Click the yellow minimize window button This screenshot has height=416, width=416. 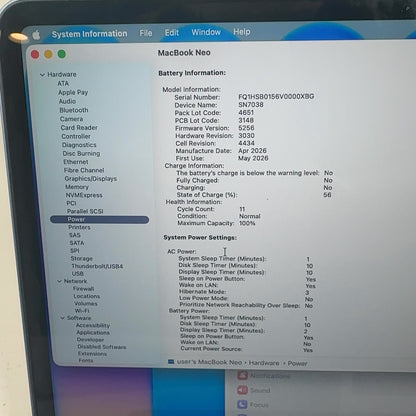click(x=48, y=54)
